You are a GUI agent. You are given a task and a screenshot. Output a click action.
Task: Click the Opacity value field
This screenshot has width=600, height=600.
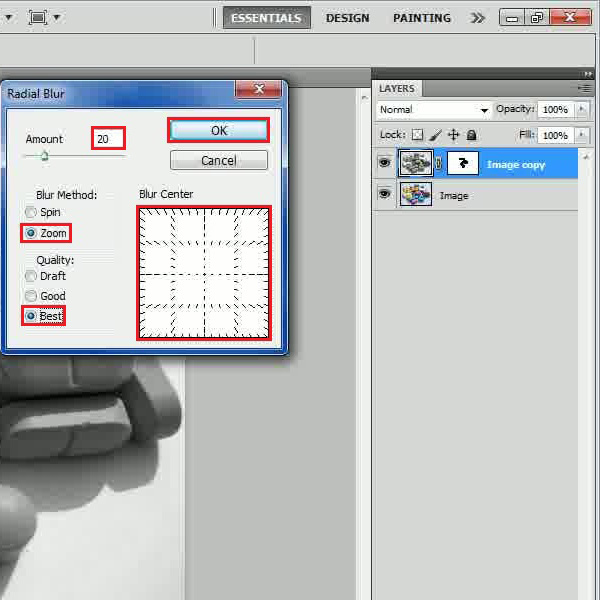(x=555, y=110)
